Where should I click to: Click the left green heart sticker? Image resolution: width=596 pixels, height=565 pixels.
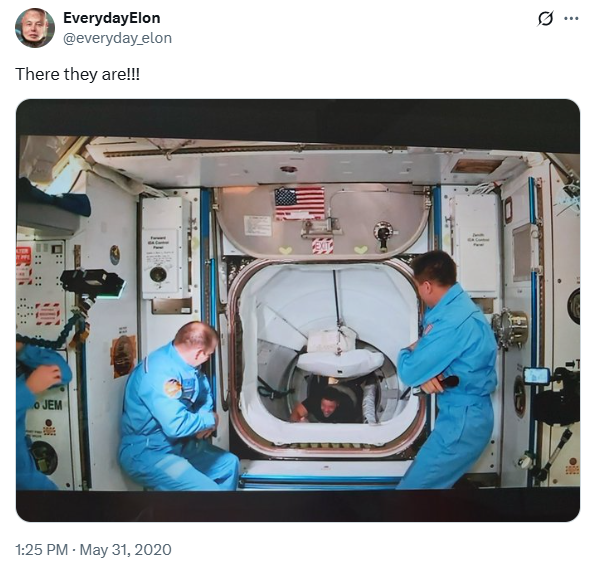(x=285, y=250)
